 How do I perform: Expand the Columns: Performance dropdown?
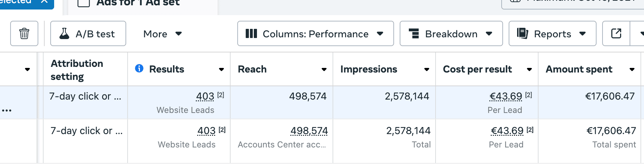[x=380, y=34]
